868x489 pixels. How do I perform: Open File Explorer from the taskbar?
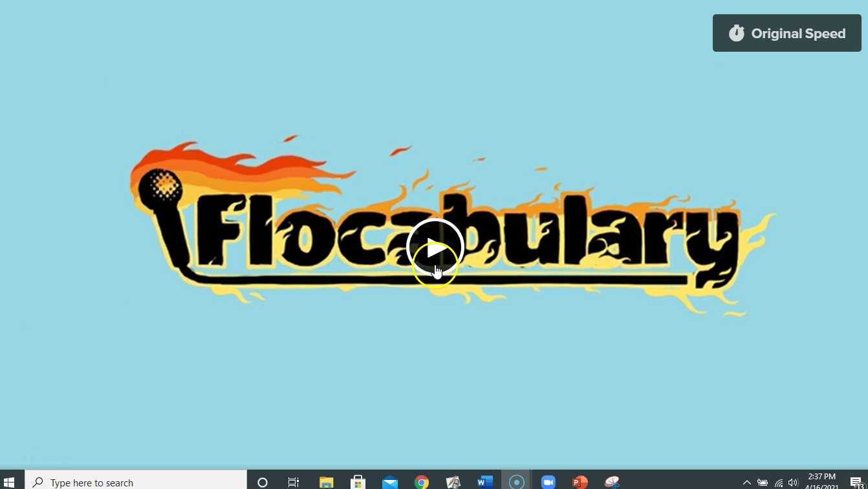point(325,482)
